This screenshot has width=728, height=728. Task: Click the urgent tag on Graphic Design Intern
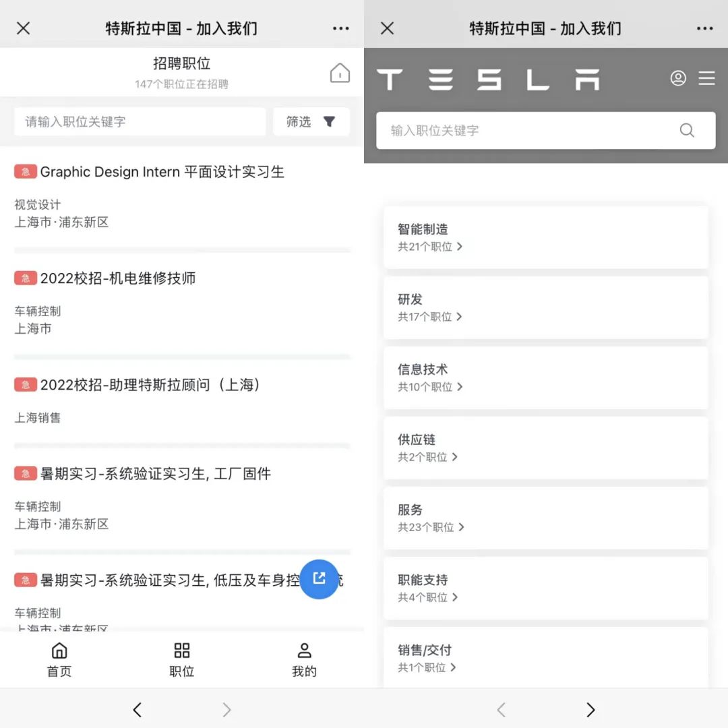pyautogui.click(x=26, y=172)
